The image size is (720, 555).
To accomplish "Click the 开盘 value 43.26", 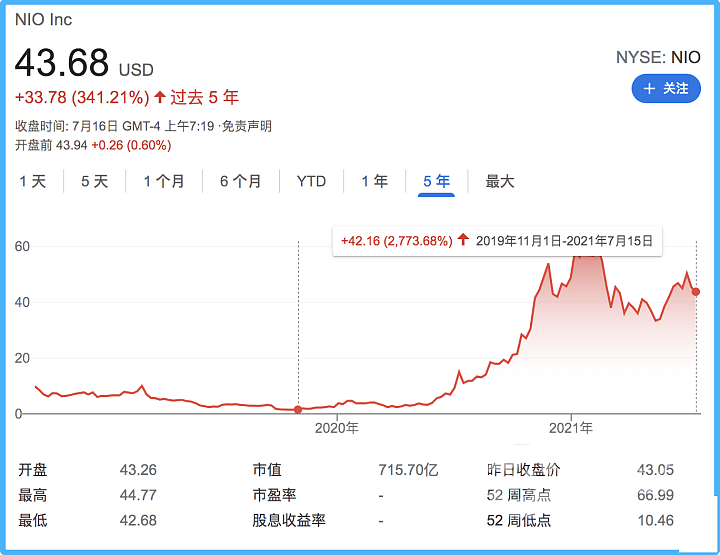I will 138,470.
